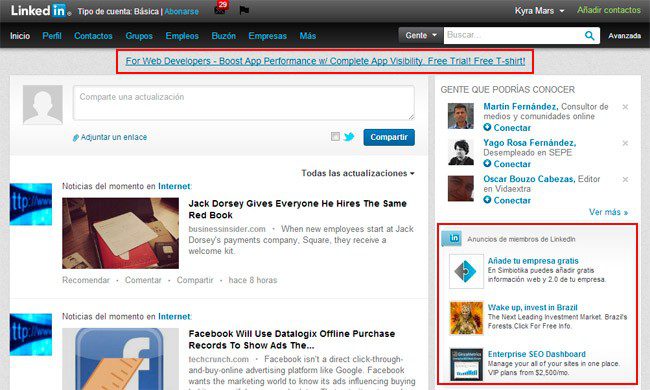The width and height of the screenshot is (650, 390).
Task: Click the Brazil investment ad image
Action: point(466,318)
